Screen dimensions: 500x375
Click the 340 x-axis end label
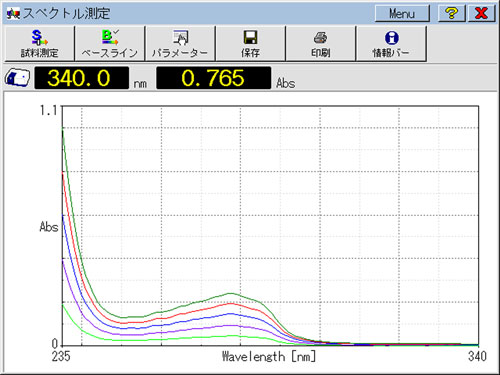(x=477, y=356)
